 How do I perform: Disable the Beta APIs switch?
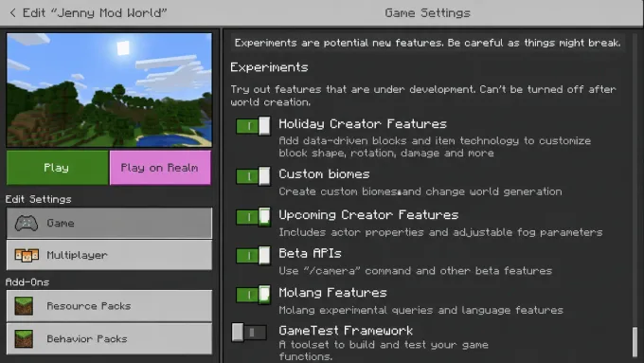(x=253, y=255)
